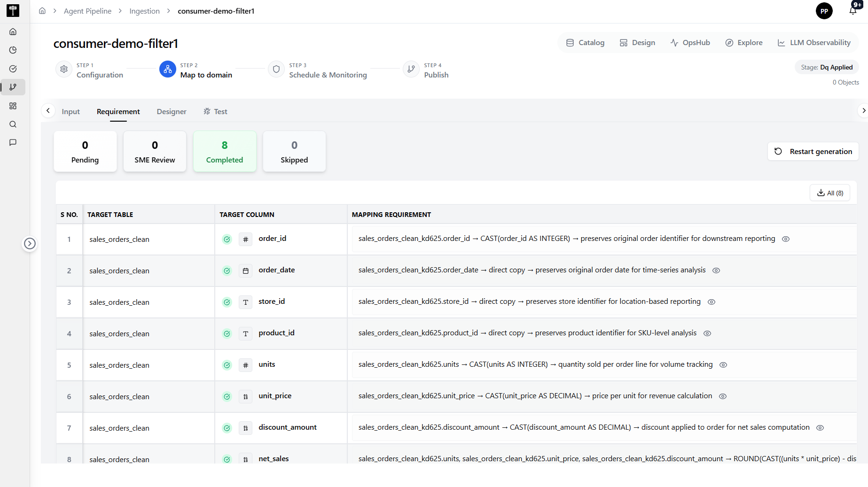Image resolution: width=868 pixels, height=487 pixels.
Task: Filter by the Completed card
Action: click(x=225, y=151)
